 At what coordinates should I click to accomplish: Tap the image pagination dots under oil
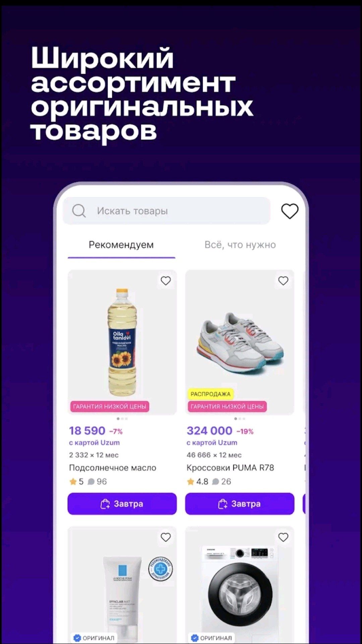[x=122, y=419]
